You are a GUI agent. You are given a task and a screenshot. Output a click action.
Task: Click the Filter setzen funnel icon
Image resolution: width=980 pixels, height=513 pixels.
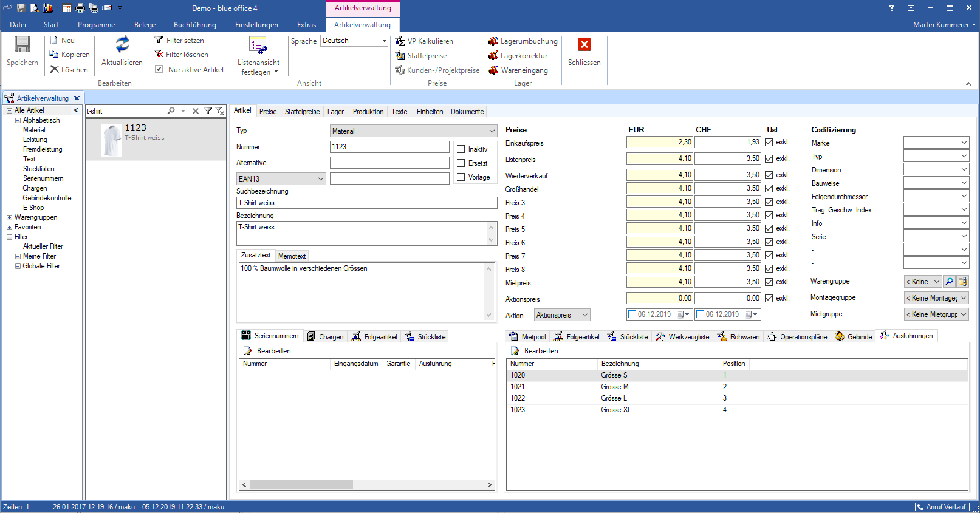tap(159, 41)
